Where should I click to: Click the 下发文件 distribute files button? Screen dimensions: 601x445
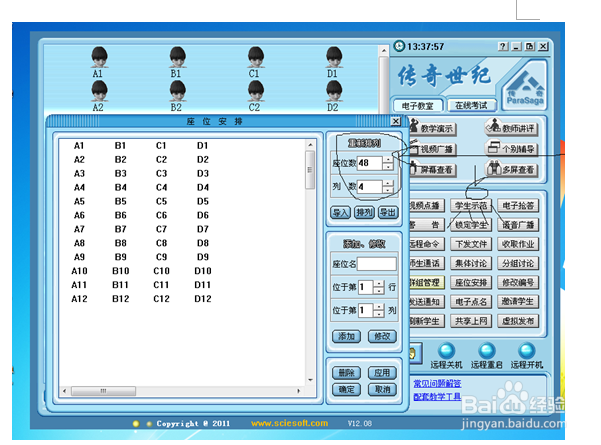point(471,244)
